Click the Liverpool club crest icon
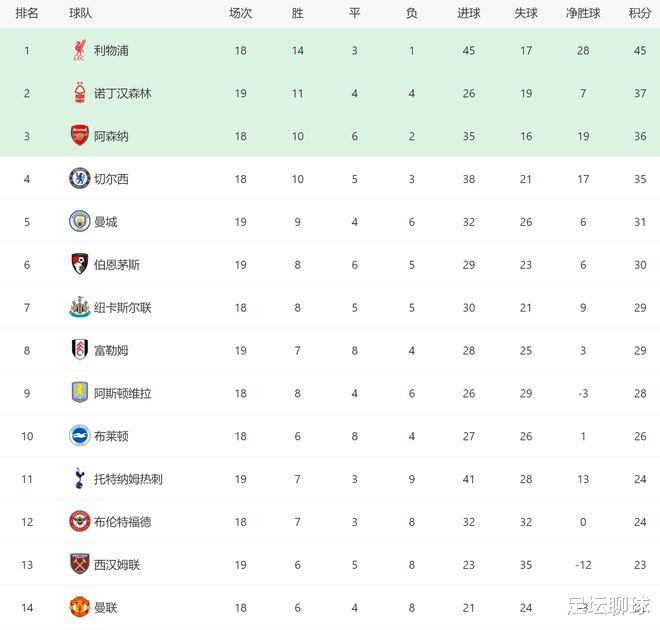Screen dimensions: 660x630 80,51
